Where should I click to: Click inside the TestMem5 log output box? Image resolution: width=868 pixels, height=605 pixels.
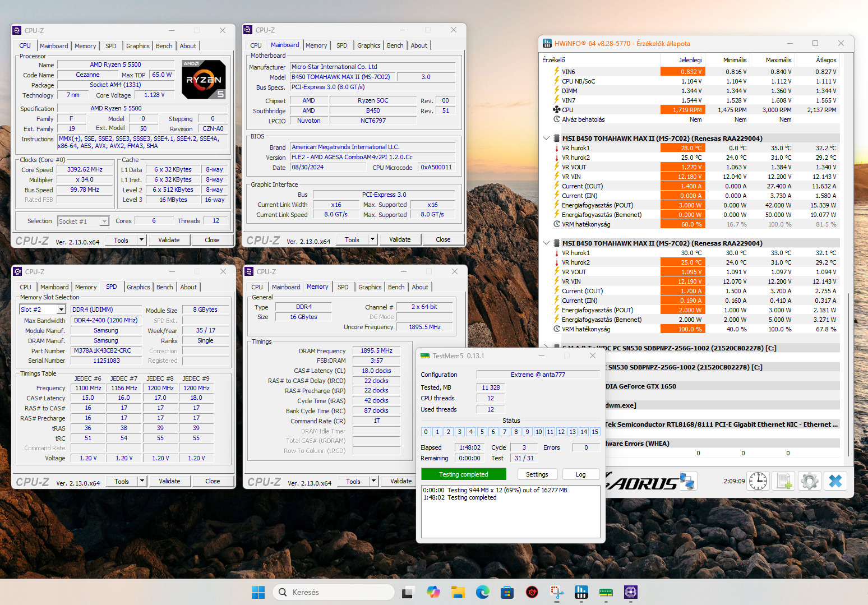click(511, 511)
